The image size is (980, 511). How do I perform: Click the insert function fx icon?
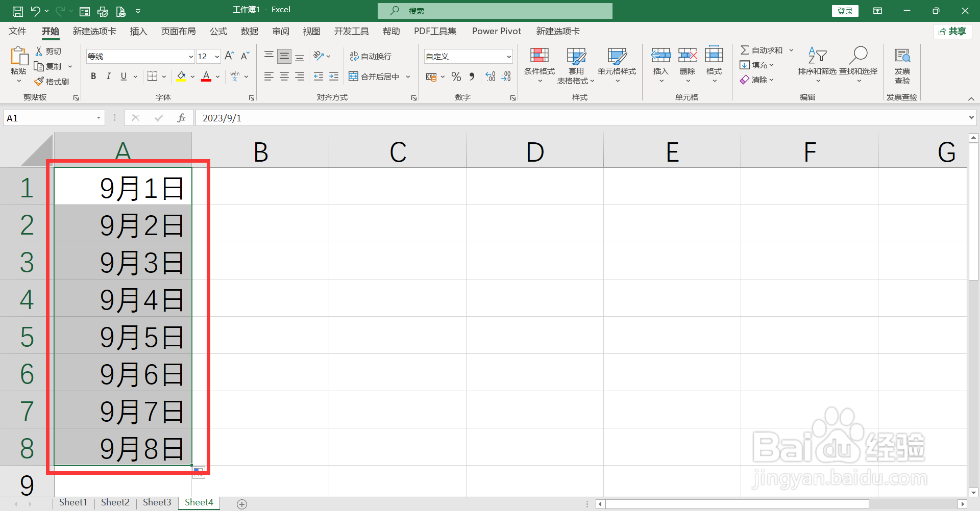click(x=181, y=118)
